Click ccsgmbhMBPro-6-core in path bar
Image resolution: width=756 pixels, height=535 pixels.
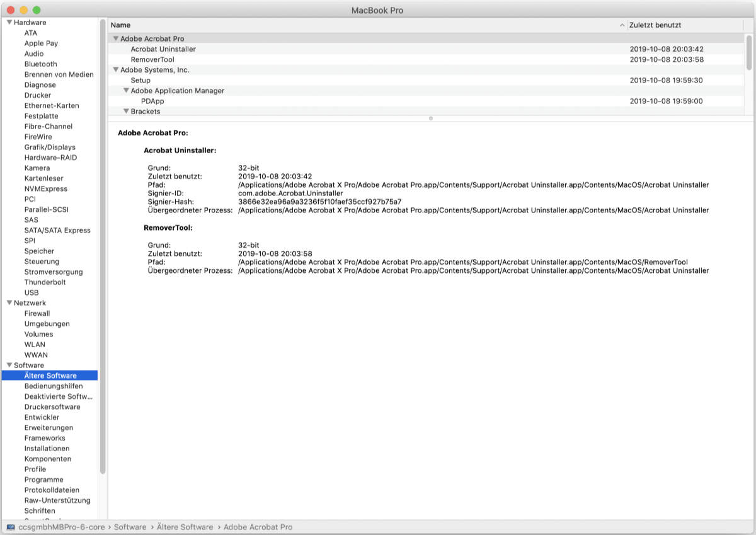pos(61,527)
